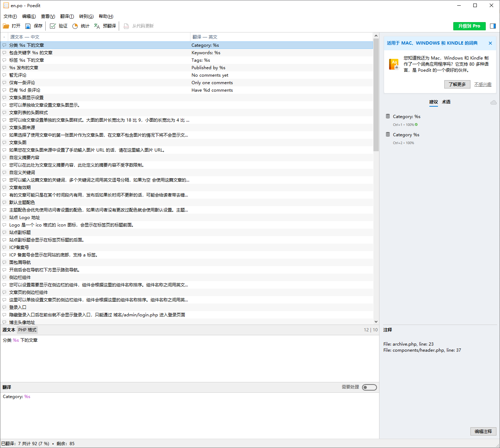500x448 pixels.
Task: Click the scroll up arrow in the string list
Action: (376, 36)
